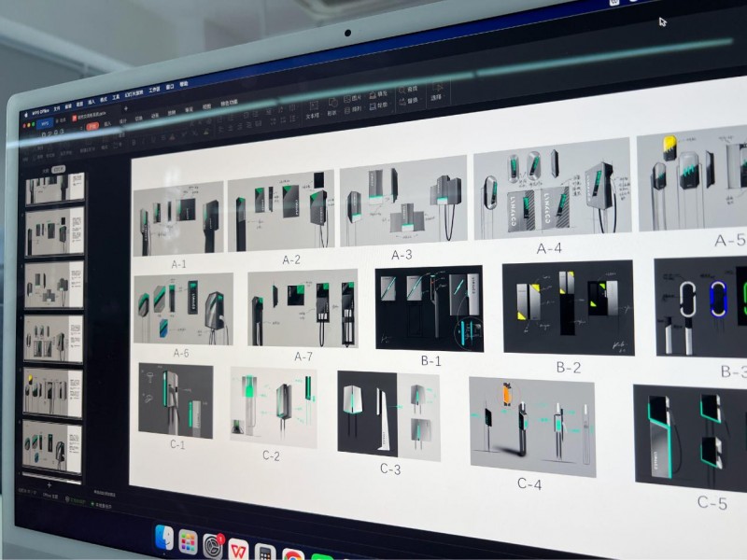
Task: Select concept image C-3 on the slide
Action: click(x=388, y=416)
